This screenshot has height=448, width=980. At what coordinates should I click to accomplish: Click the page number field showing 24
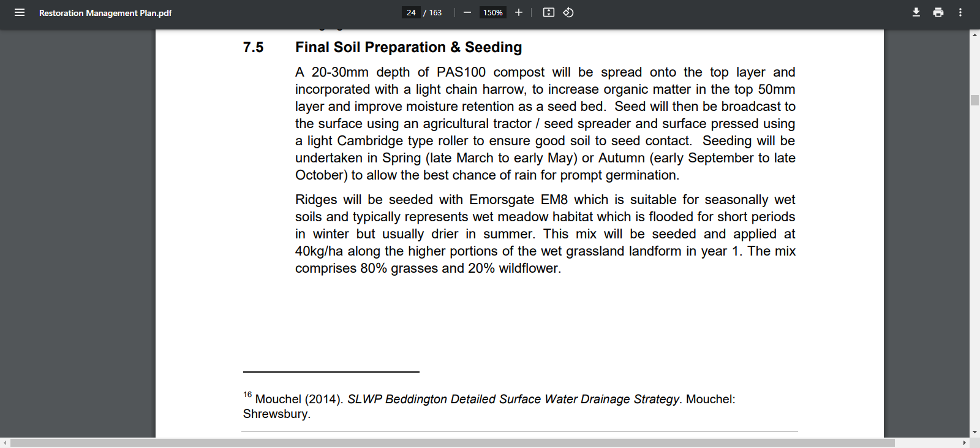tap(411, 12)
